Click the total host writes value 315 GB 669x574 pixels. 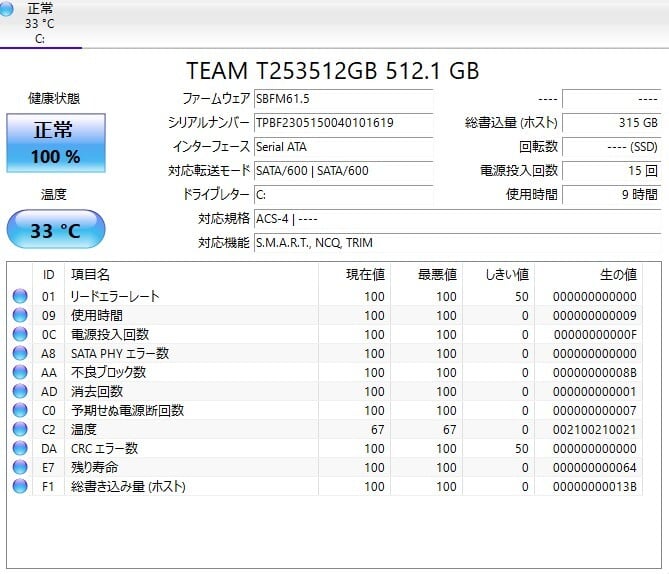click(612, 123)
